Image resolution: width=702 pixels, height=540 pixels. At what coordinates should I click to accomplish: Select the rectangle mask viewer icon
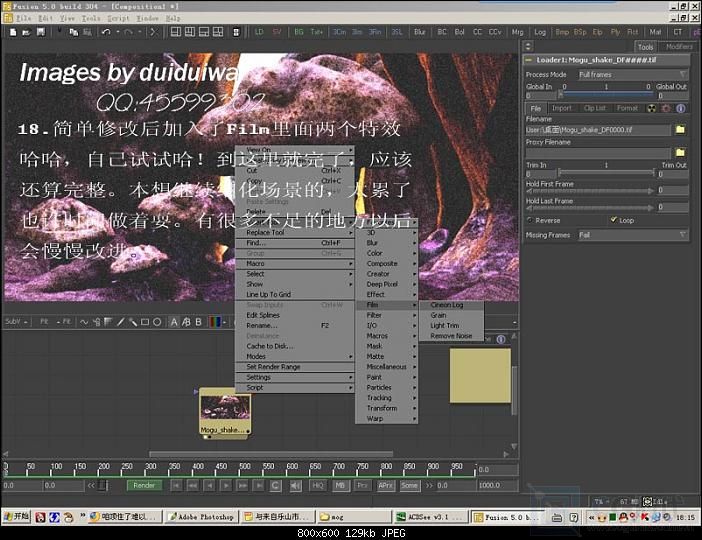point(145,322)
